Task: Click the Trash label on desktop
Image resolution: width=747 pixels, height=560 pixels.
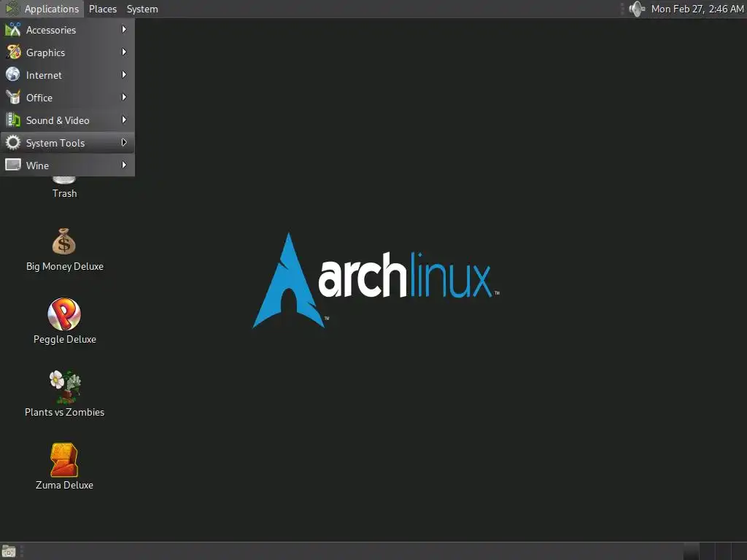Action: 64,193
